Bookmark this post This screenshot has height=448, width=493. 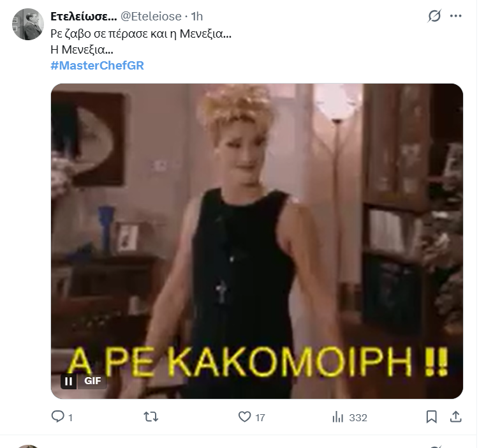(431, 417)
